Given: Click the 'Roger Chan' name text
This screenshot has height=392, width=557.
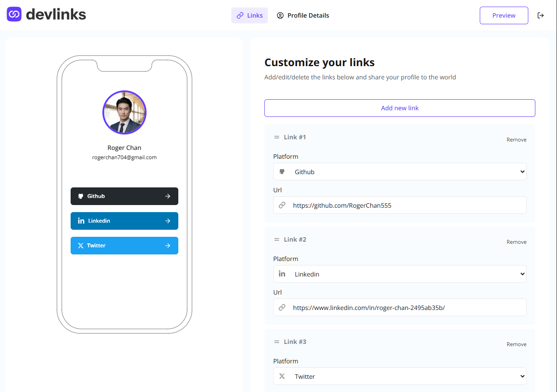Looking at the screenshot, I should pos(124,148).
